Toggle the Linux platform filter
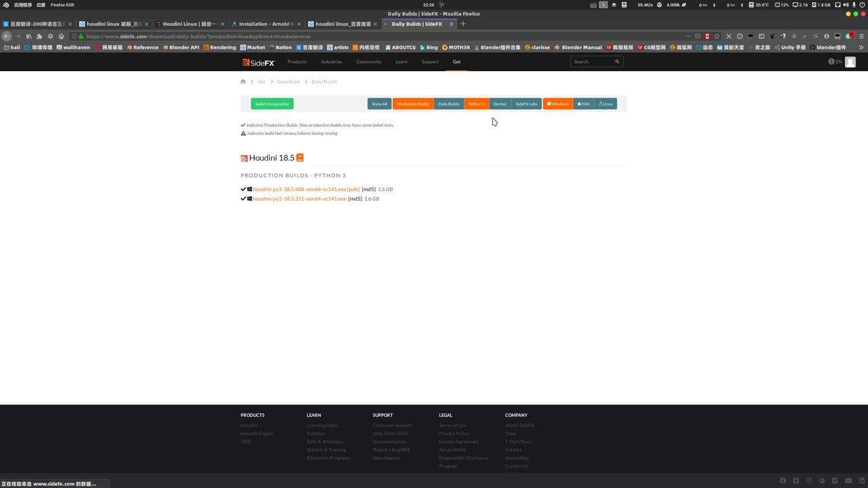 click(606, 104)
